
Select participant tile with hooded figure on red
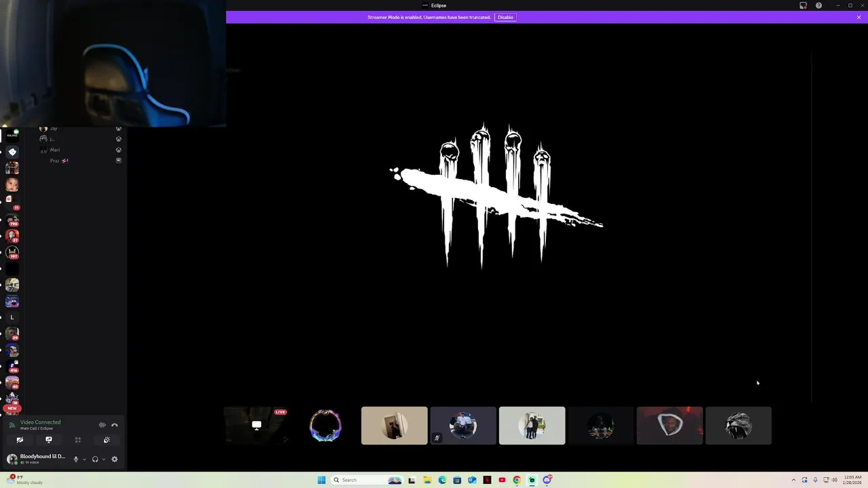tap(669, 426)
